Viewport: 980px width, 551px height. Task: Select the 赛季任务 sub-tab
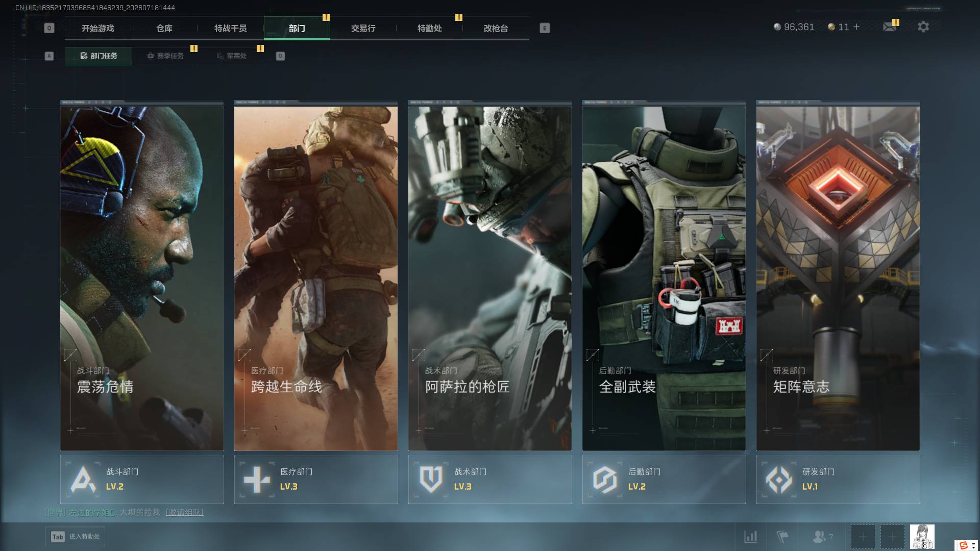pyautogui.click(x=165, y=56)
